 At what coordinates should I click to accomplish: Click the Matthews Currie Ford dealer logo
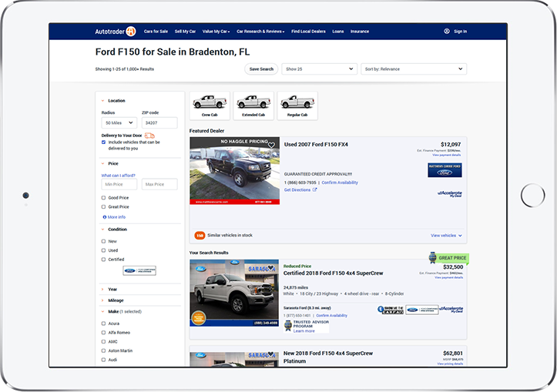tap(445, 170)
